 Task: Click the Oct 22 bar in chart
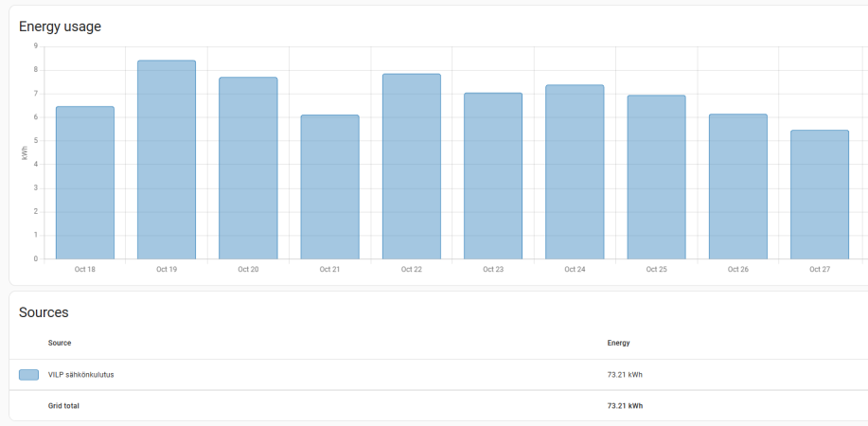pos(411,167)
